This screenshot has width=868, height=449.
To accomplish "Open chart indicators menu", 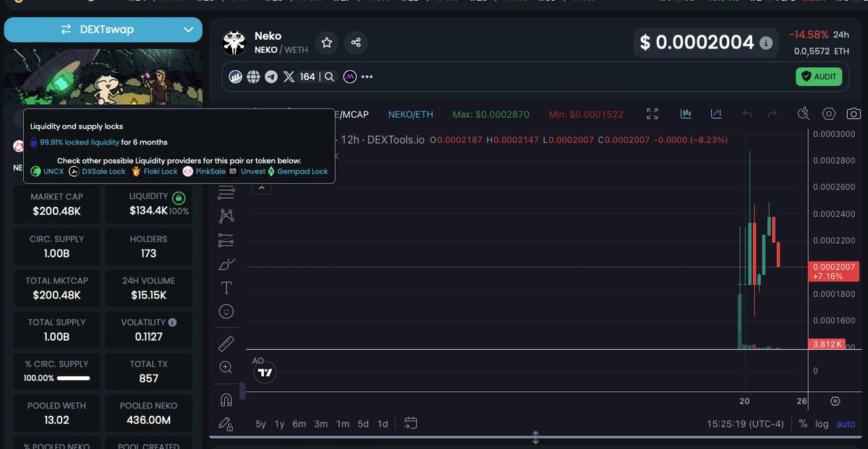I will point(716,114).
